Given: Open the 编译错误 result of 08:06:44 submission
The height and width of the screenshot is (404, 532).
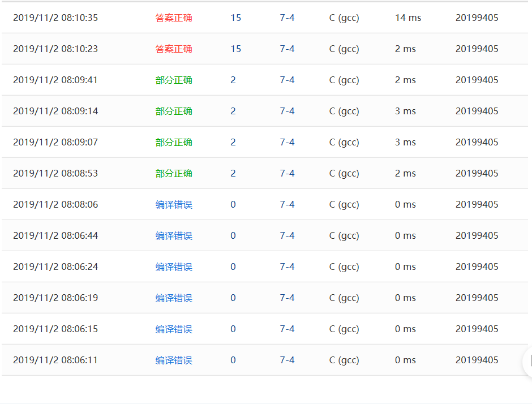Looking at the screenshot, I should [x=174, y=235].
